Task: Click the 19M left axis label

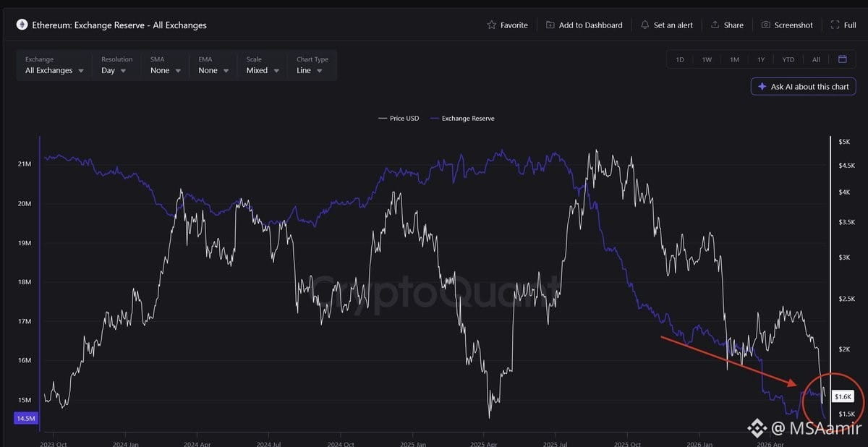Action: pyautogui.click(x=24, y=243)
